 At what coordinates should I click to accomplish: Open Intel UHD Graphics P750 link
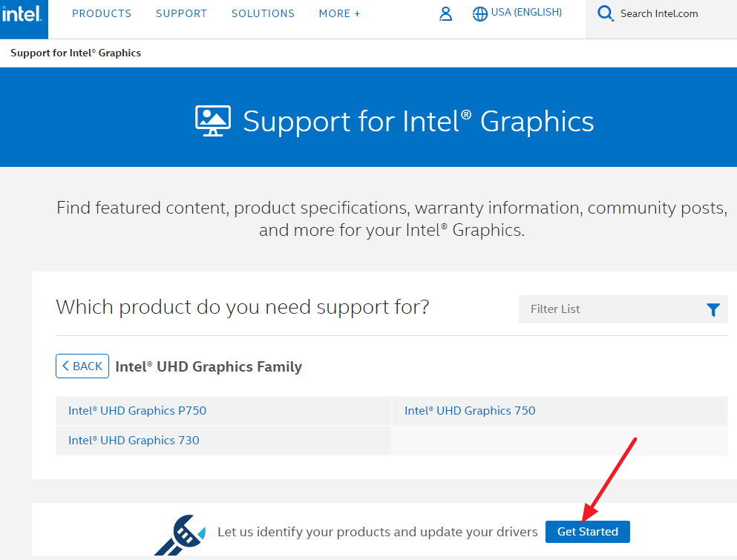click(137, 411)
